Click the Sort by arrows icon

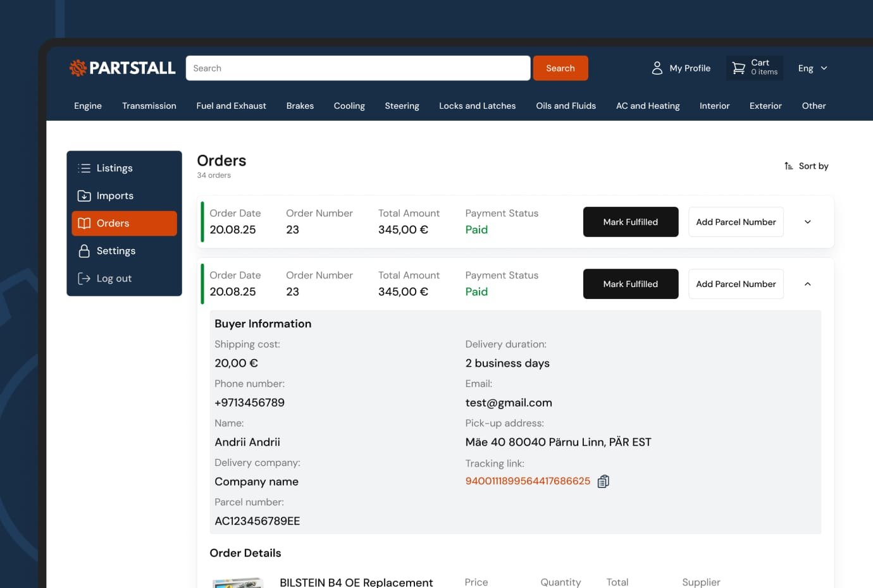[x=789, y=166]
